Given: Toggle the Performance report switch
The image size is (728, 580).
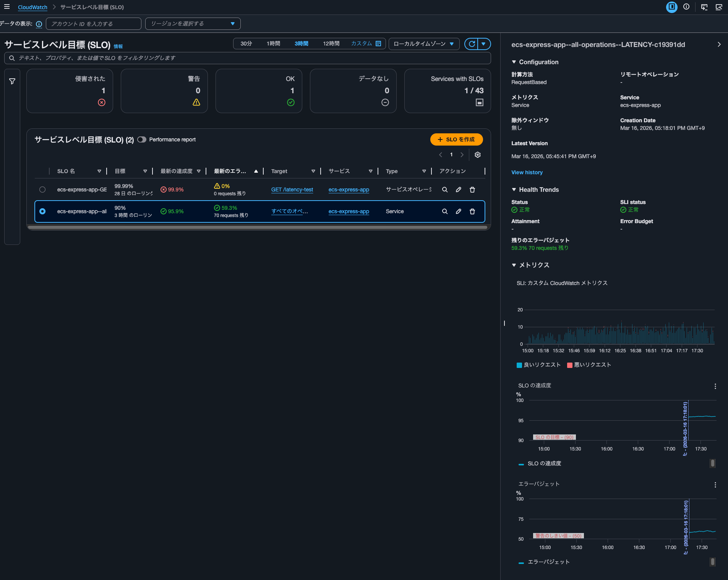Looking at the screenshot, I should point(142,140).
